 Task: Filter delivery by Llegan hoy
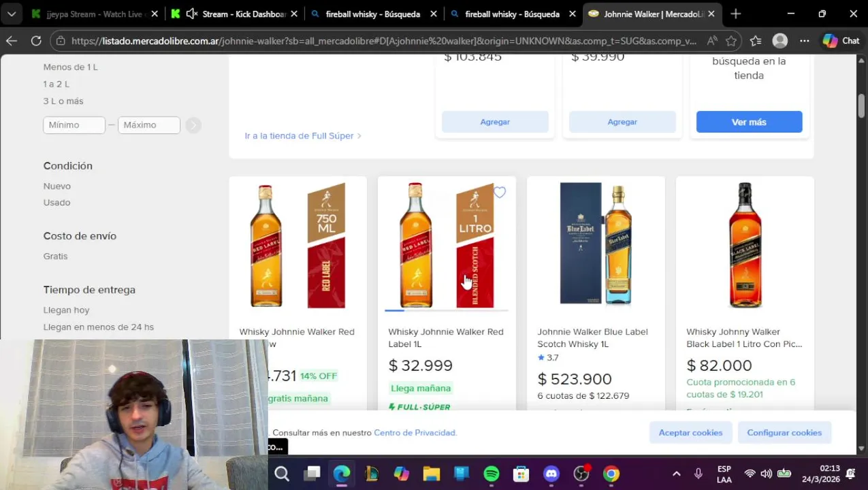[x=67, y=310]
